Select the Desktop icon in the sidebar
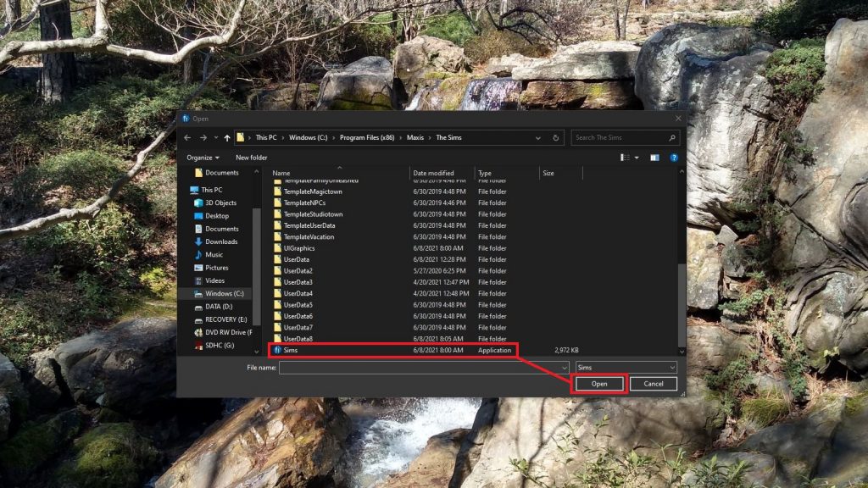Viewport: 868px width, 488px height. (x=198, y=216)
